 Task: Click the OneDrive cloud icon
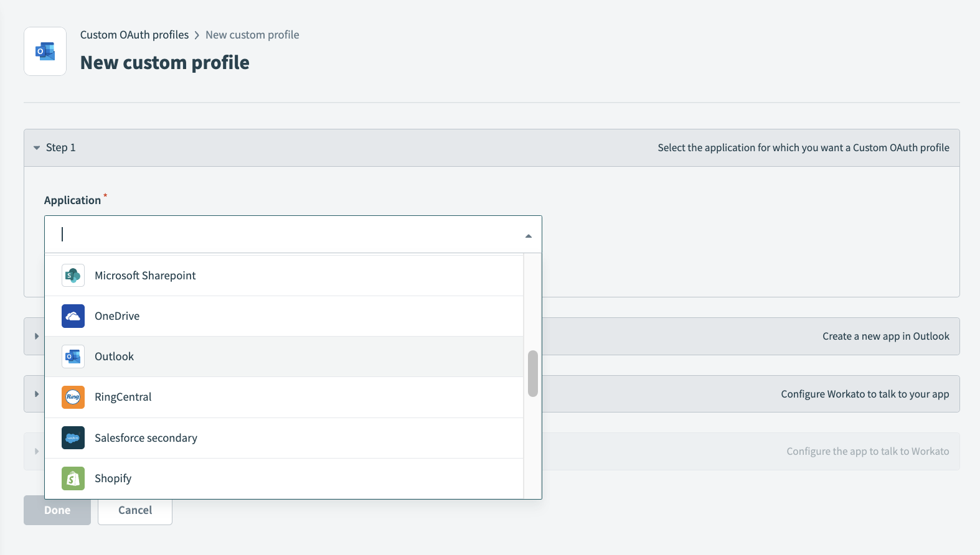point(73,316)
